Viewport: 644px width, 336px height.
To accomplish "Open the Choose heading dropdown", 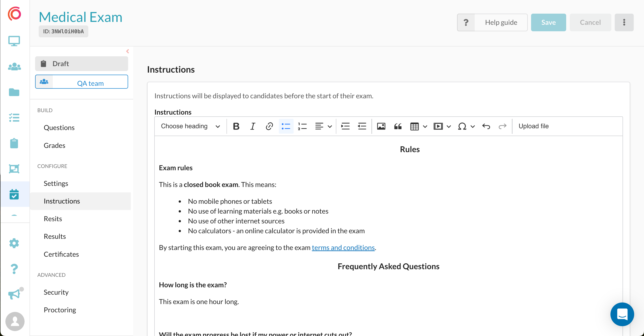I will click(x=190, y=126).
